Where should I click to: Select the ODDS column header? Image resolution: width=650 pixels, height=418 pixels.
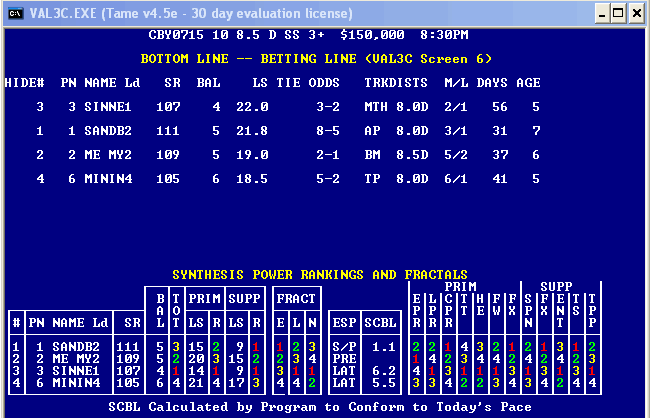click(324, 83)
